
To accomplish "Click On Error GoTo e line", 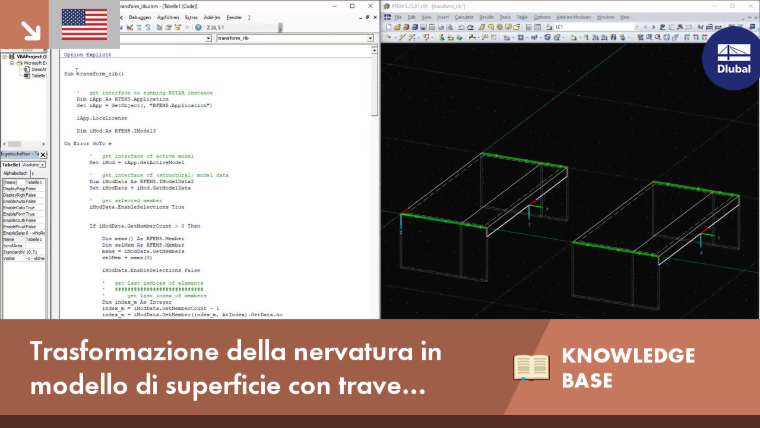I will tap(88, 143).
